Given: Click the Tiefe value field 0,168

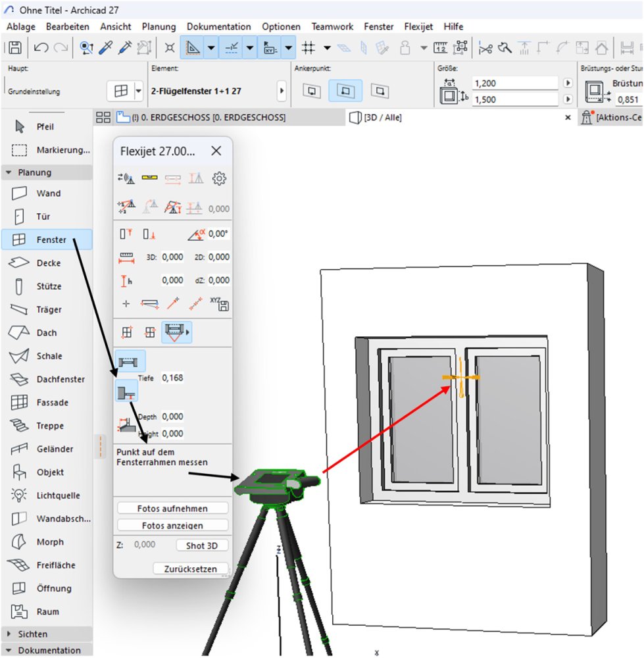Looking at the screenshot, I should click(x=173, y=378).
